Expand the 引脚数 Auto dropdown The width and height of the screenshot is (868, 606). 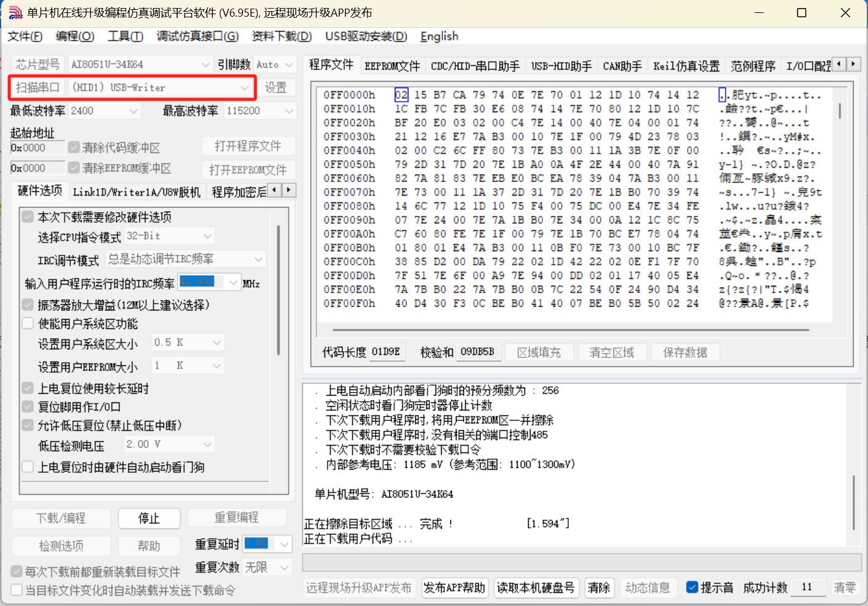289,64
